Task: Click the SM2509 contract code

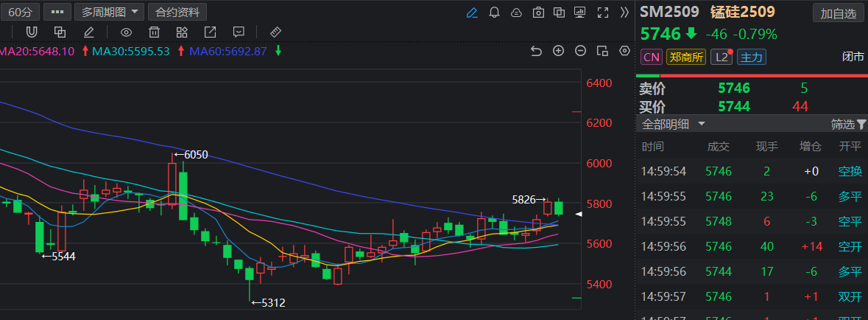Action: point(670,12)
